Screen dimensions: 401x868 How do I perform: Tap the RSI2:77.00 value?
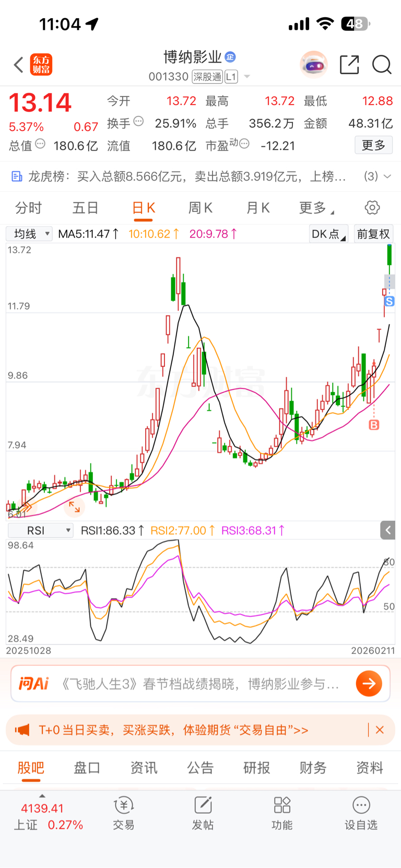(x=183, y=531)
